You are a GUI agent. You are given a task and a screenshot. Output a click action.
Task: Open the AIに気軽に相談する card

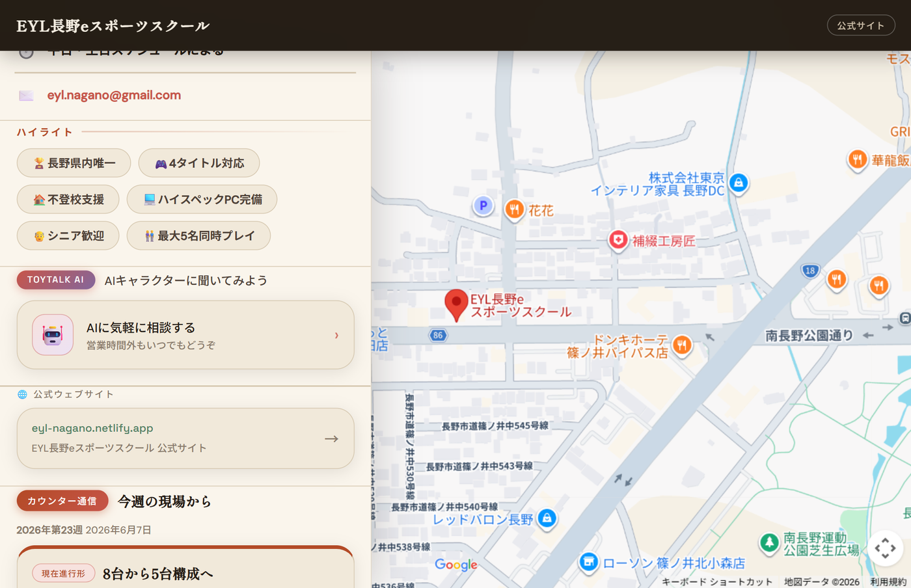[185, 335]
